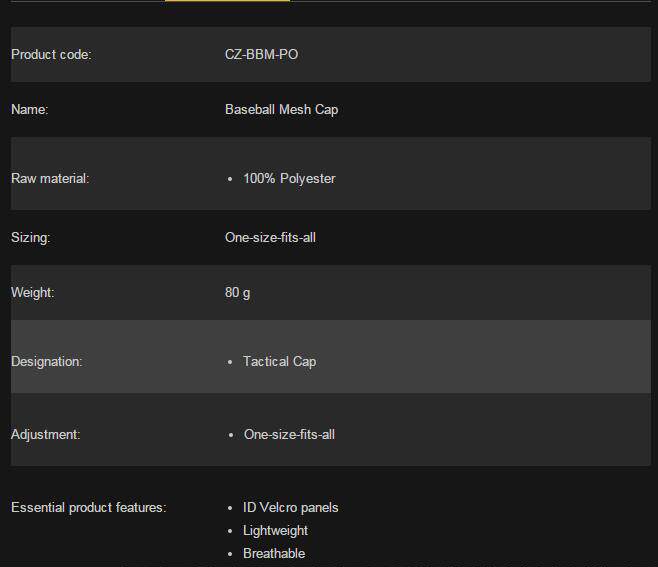
Task: Click the Lightweight feature item
Action: pyautogui.click(x=275, y=530)
